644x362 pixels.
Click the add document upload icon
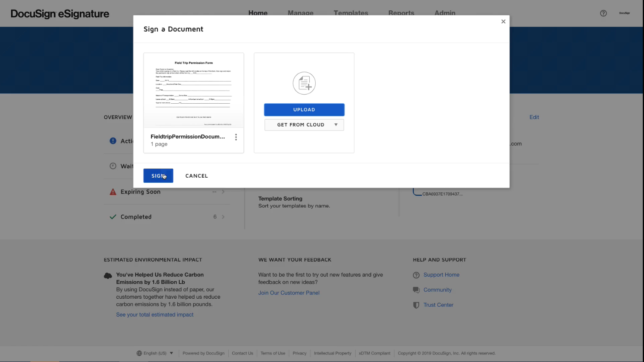[304, 83]
